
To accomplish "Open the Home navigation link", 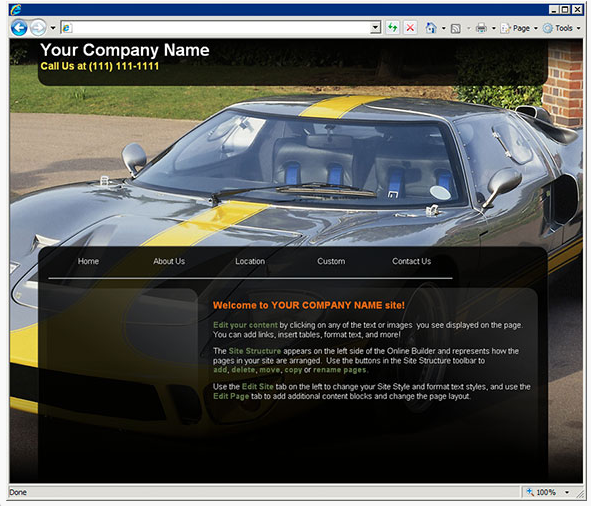I will (x=88, y=261).
